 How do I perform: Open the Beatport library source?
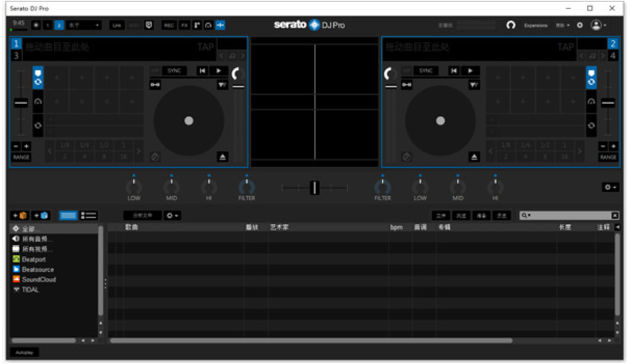pos(33,259)
